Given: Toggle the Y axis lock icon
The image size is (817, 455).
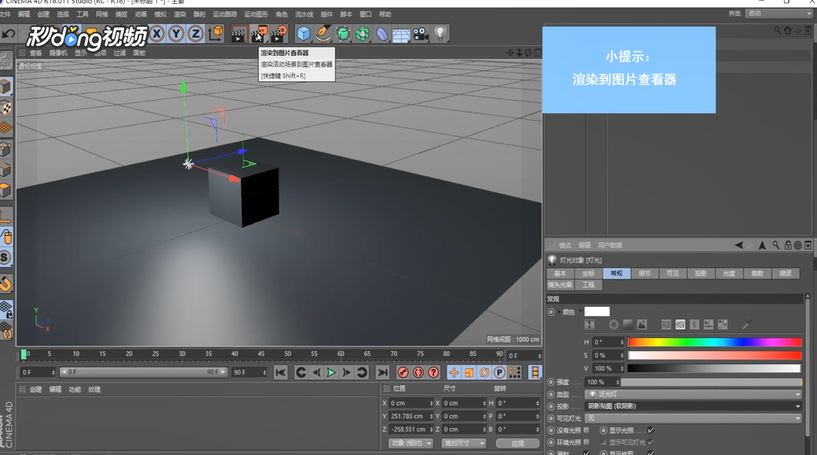Looking at the screenshot, I should click(176, 34).
